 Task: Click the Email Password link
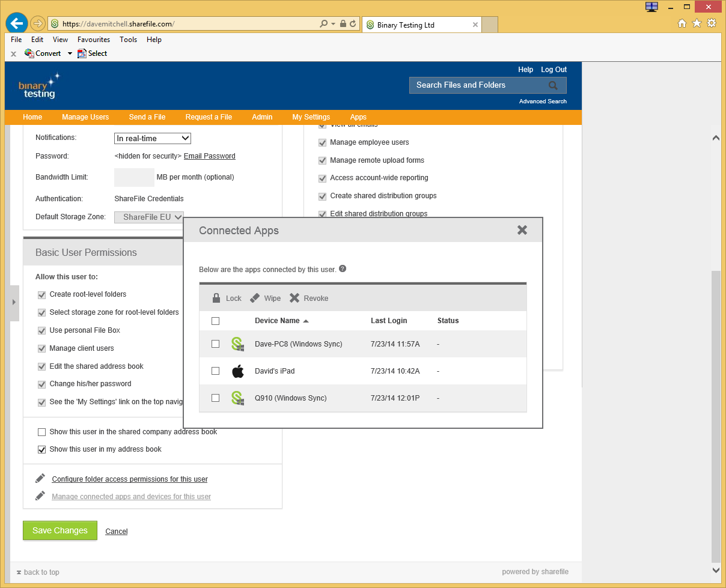[x=210, y=156]
